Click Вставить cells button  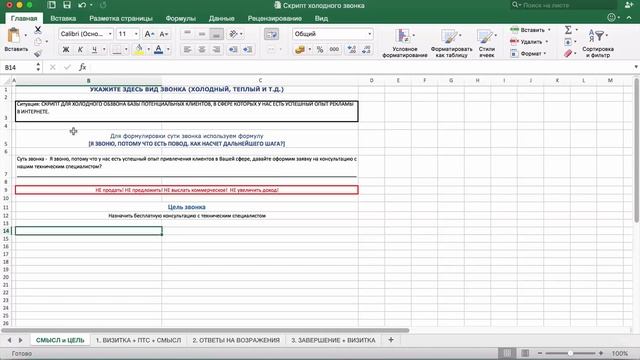pyautogui.click(x=530, y=30)
